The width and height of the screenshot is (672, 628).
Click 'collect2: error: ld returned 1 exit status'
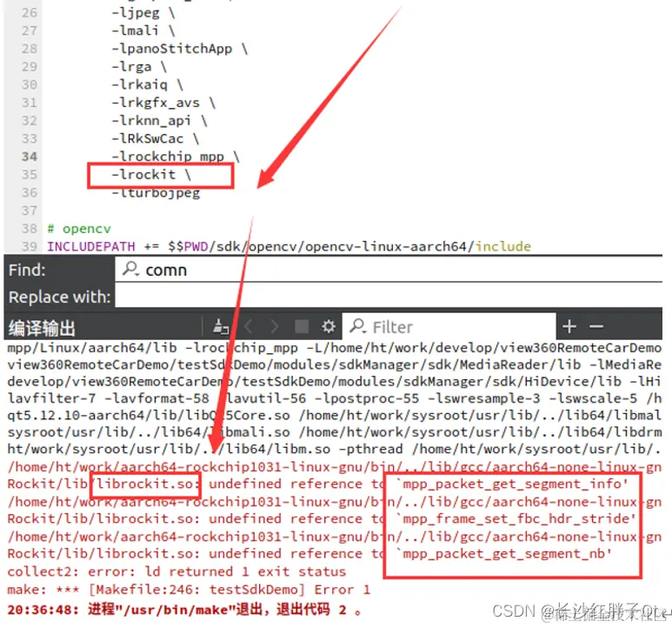(176, 571)
